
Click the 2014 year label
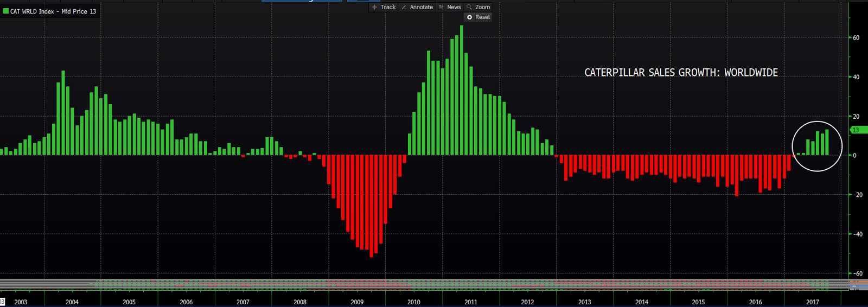point(642,302)
